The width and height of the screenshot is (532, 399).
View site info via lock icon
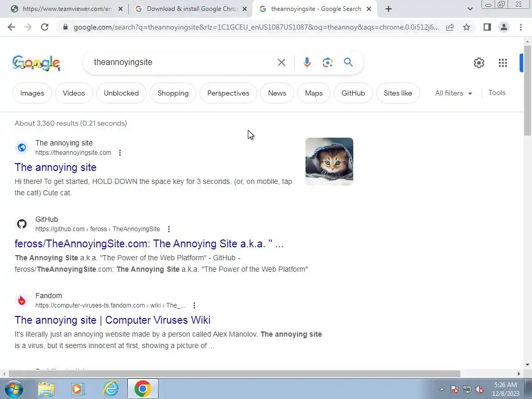coord(65,27)
